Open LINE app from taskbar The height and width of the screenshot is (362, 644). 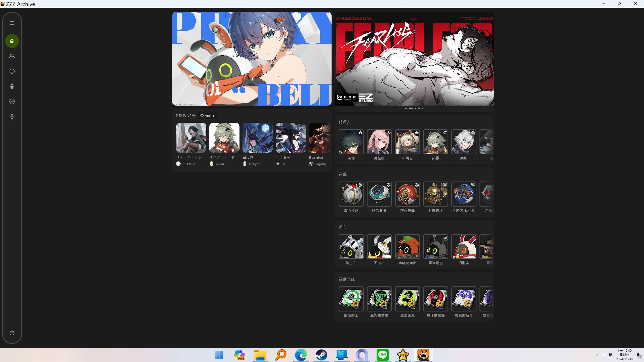coord(382,355)
